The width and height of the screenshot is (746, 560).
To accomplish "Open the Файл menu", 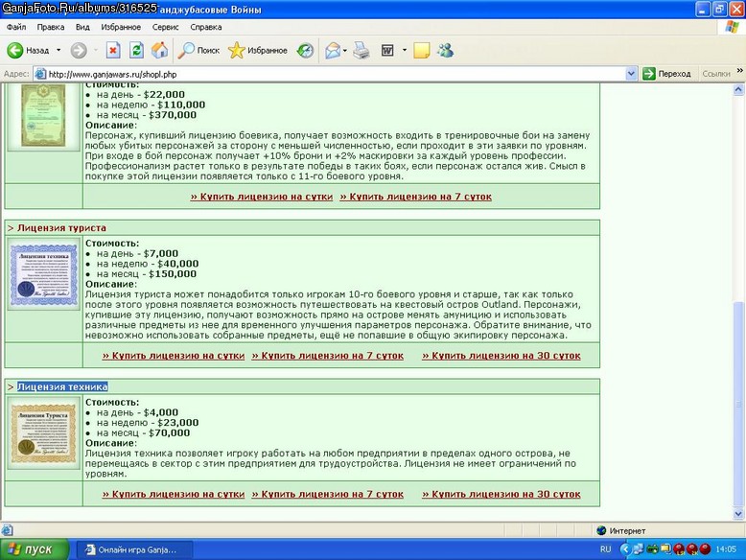I will tap(16, 27).
